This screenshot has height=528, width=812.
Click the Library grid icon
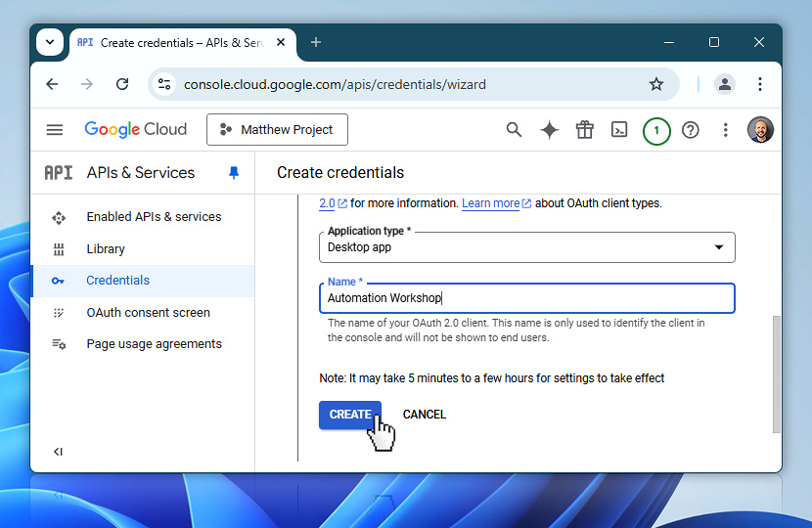pos(59,249)
